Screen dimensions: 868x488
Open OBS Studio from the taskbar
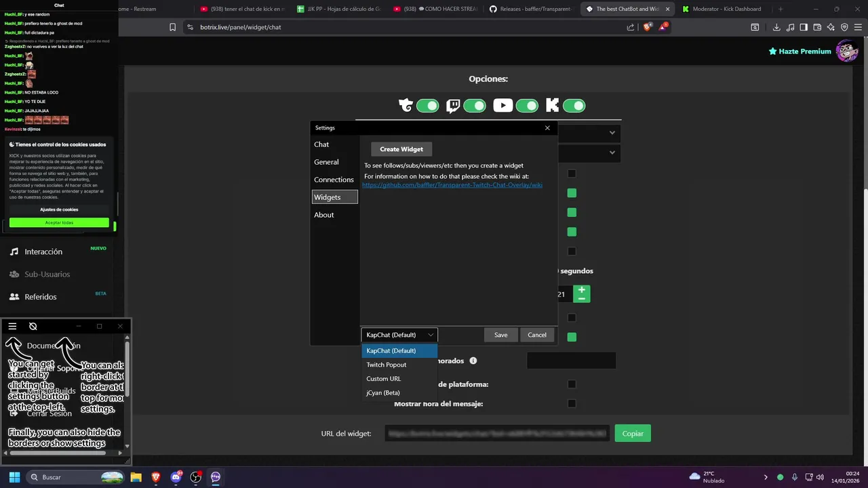click(x=196, y=477)
